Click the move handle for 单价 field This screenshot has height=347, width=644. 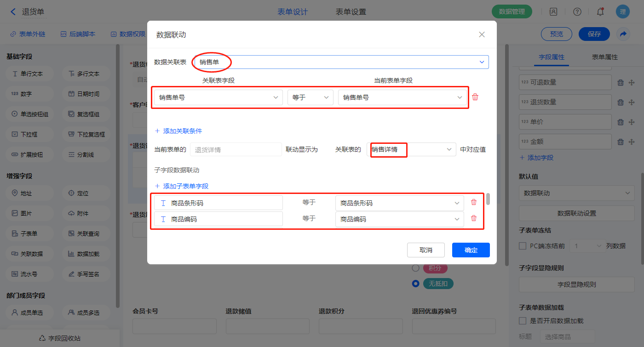click(x=631, y=122)
